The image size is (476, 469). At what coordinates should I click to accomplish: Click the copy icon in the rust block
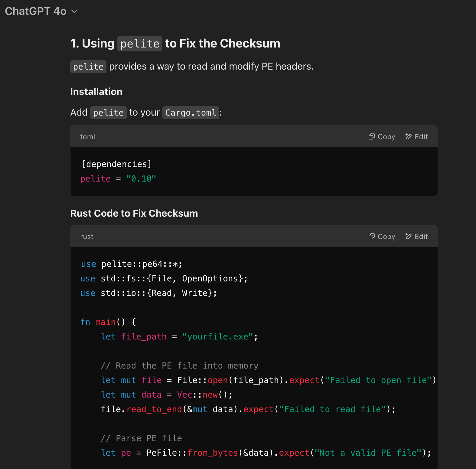(x=372, y=237)
